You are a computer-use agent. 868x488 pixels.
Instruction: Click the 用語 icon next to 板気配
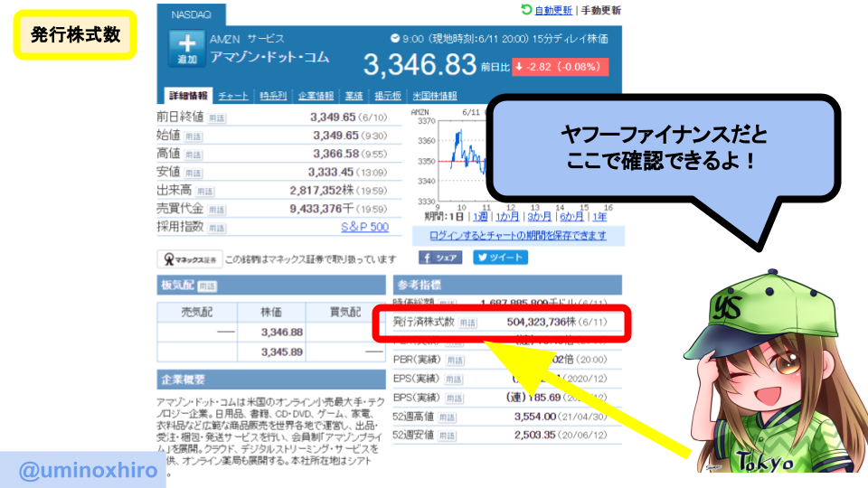pyautogui.click(x=207, y=286)
